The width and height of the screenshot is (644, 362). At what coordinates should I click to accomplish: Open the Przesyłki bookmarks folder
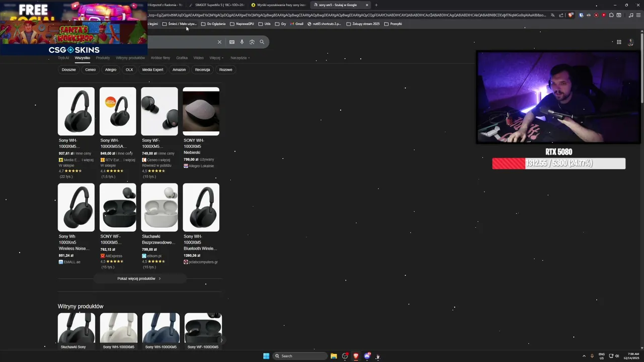click(x=393, y=24)
